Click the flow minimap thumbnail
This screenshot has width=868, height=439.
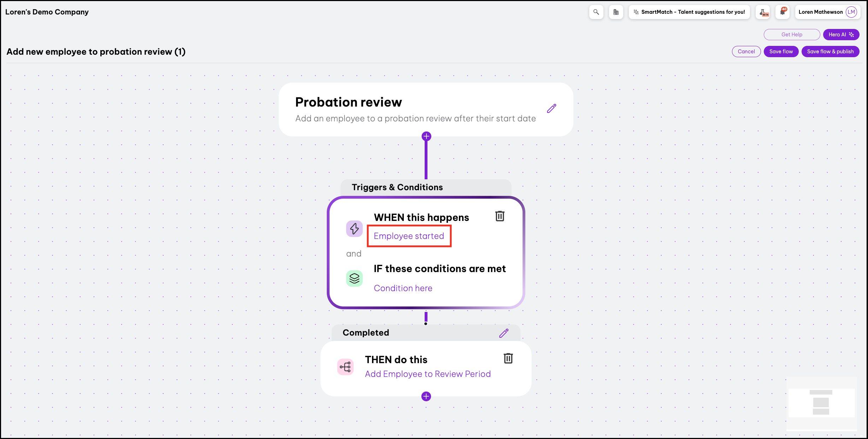pyautogui.click(x=821, y=403)
